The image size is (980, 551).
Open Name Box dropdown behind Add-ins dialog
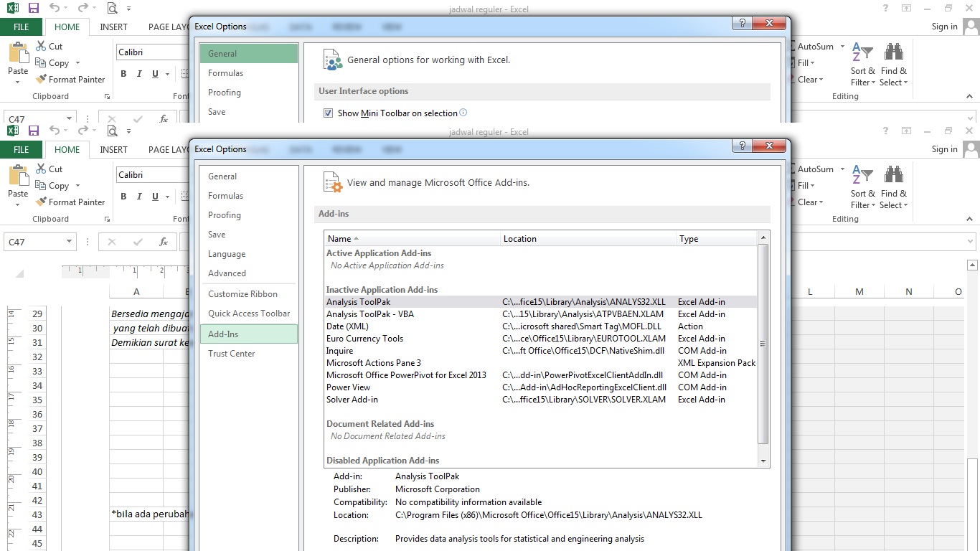[70, 242]
